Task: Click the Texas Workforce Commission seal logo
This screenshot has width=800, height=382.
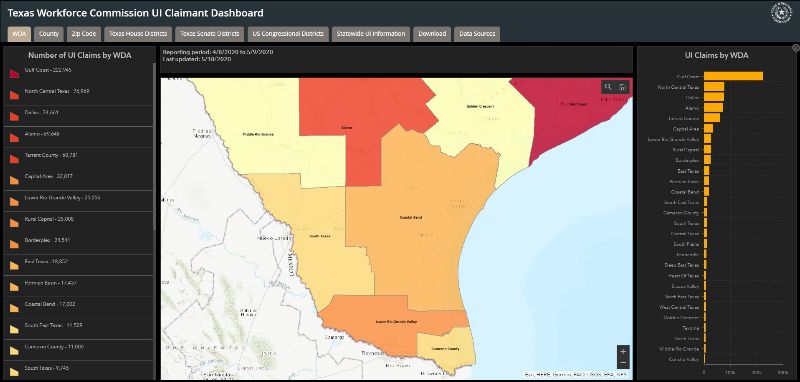Action: click(781, 13)
